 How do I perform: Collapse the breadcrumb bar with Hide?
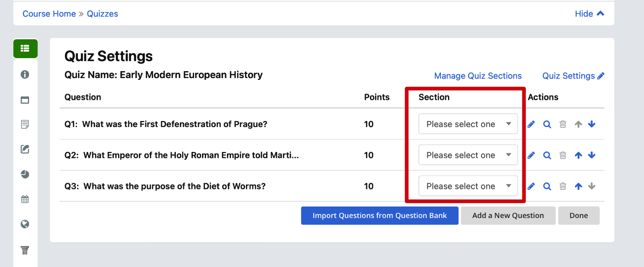pos(590,14)
